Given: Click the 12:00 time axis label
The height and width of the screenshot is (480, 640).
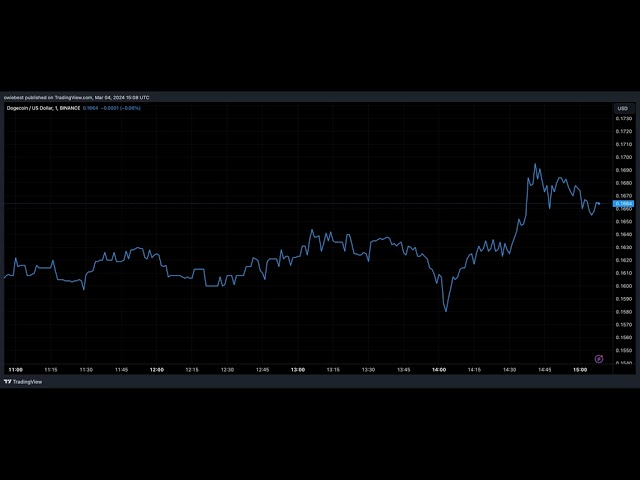Looking at the screenshot, I should 157,370.
